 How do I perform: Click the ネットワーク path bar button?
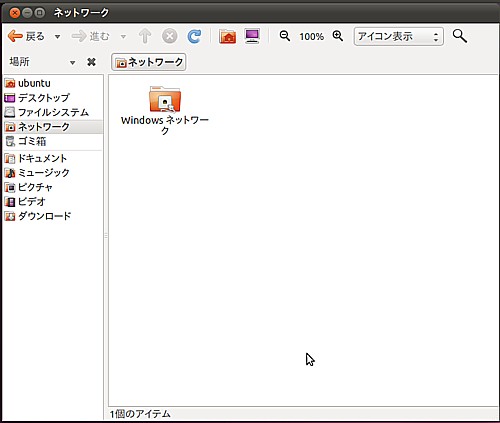coord(149,62)
